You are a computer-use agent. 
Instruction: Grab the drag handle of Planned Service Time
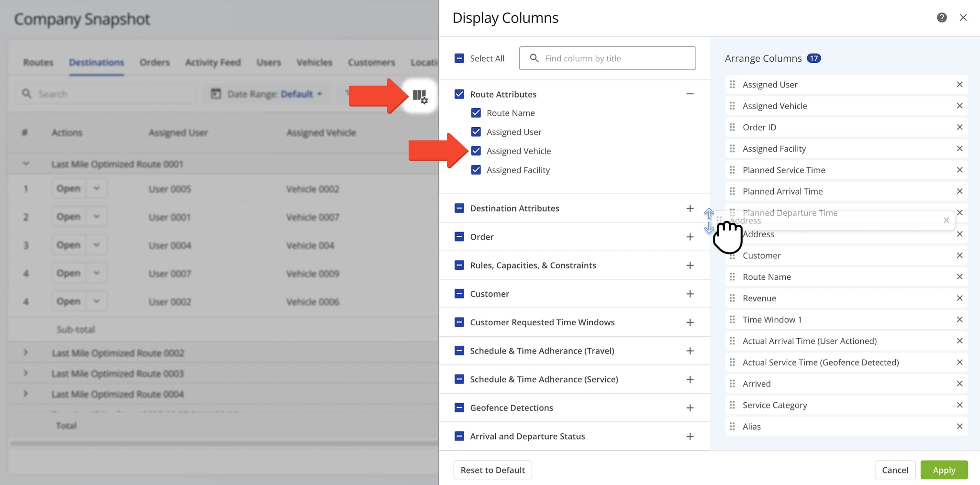(732, 170)
